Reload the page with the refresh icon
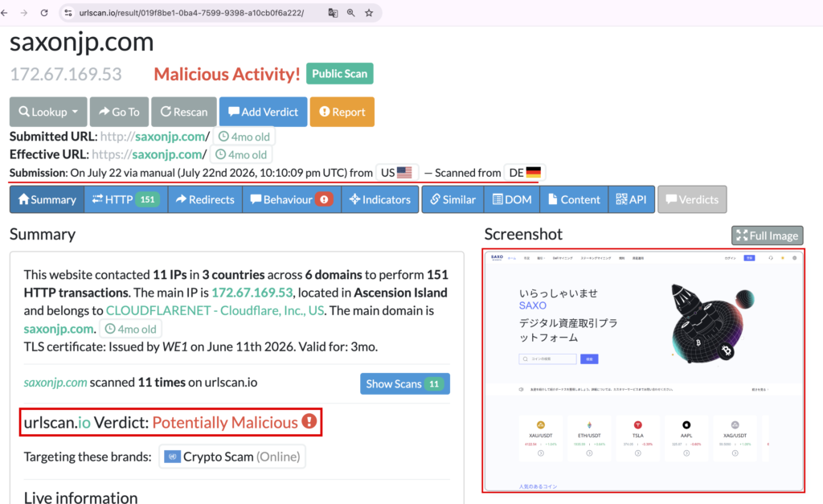 click(44, 13)
